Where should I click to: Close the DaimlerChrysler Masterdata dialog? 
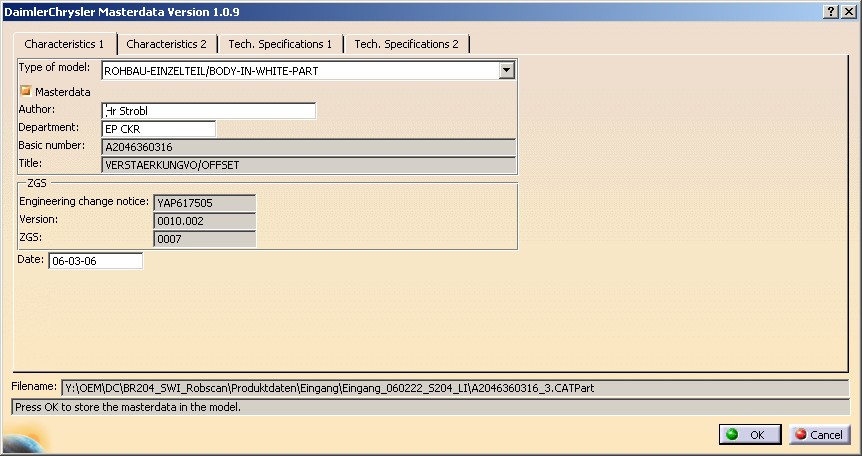pyautogui.click(x=848, y=12)
